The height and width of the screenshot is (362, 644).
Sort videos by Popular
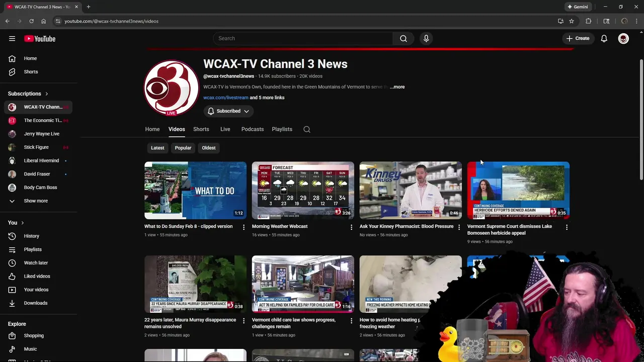click(183, 148)
